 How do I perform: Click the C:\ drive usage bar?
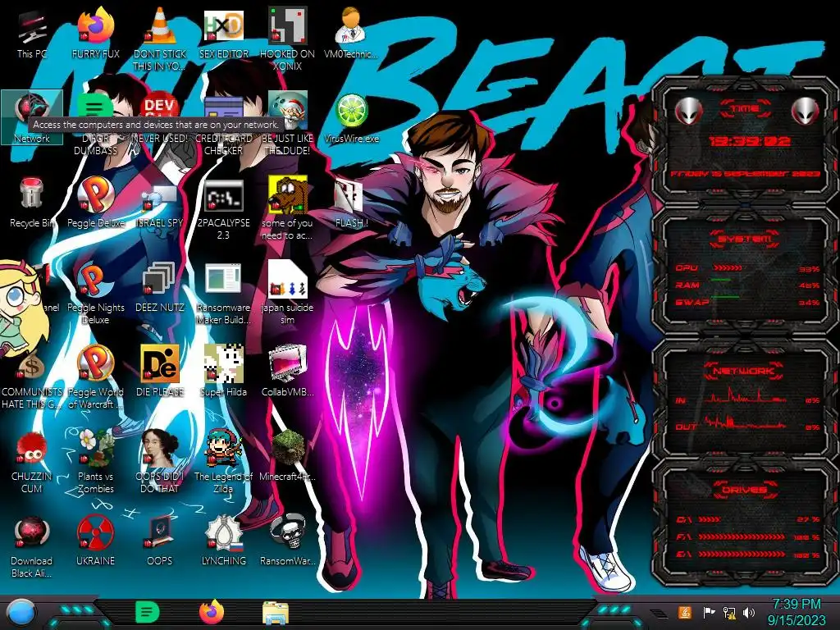[710, 519]
